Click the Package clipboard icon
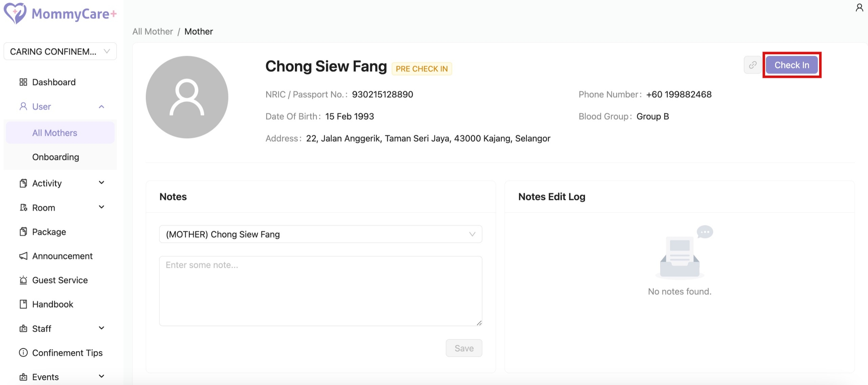Screen dimensions: 868x385 tap(23, 232)
